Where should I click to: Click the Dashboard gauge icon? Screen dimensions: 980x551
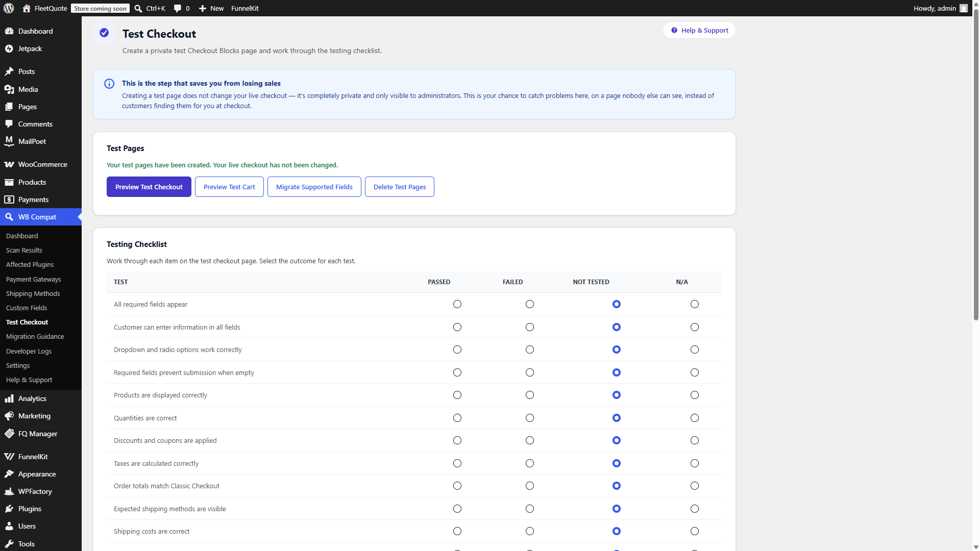pos(9,31)
